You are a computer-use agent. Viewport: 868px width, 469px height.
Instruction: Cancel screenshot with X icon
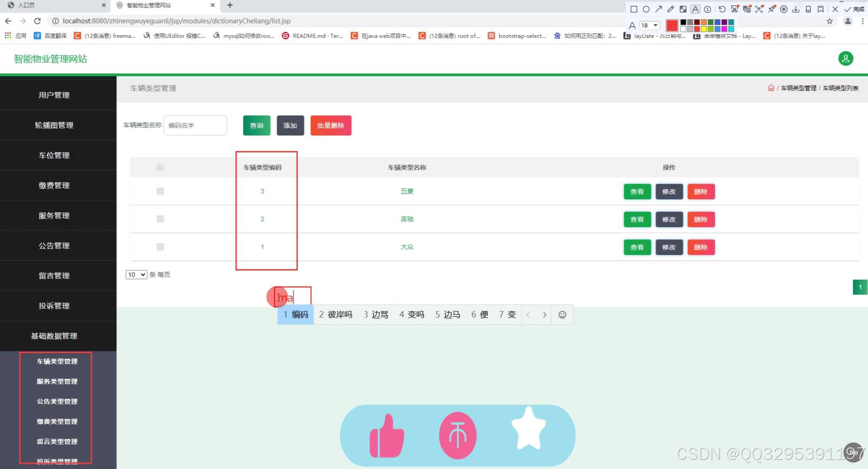[x=835, y=9]
